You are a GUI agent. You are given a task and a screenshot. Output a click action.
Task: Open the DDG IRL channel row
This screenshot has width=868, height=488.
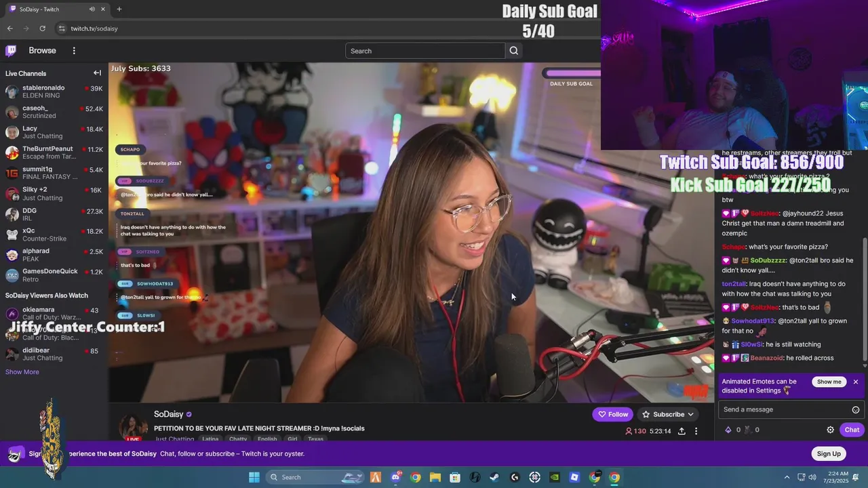pos(54,214)
